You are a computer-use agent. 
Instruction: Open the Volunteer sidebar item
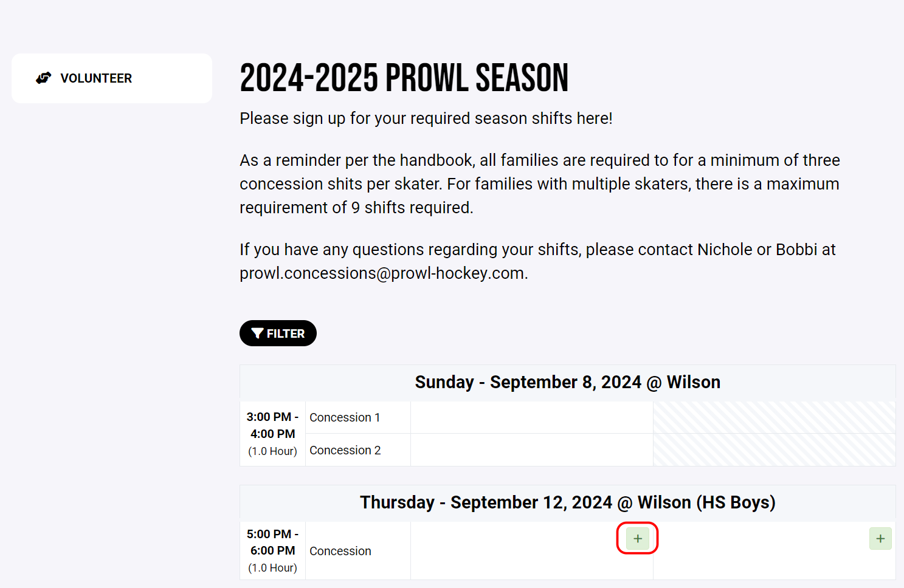[x=96, y=78]
